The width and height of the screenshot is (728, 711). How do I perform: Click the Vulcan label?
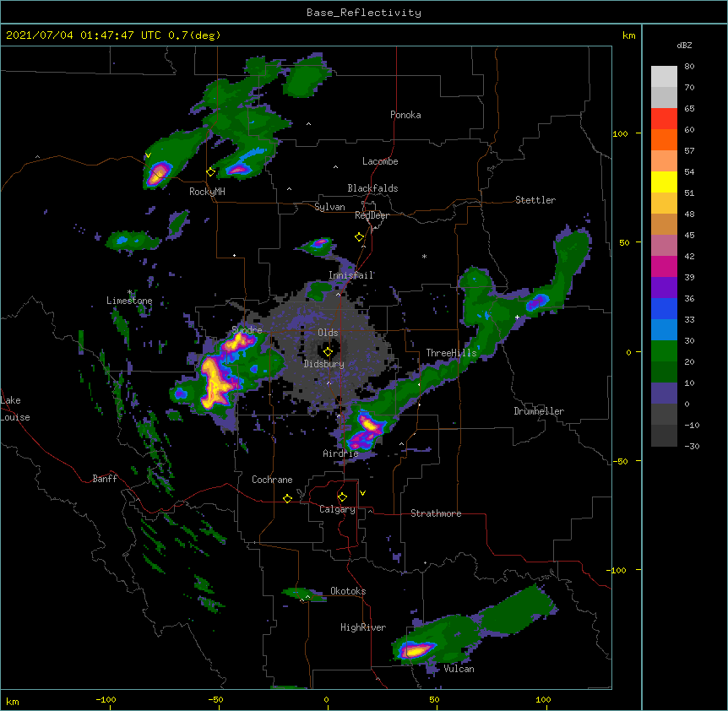click(x=459, y=669)
